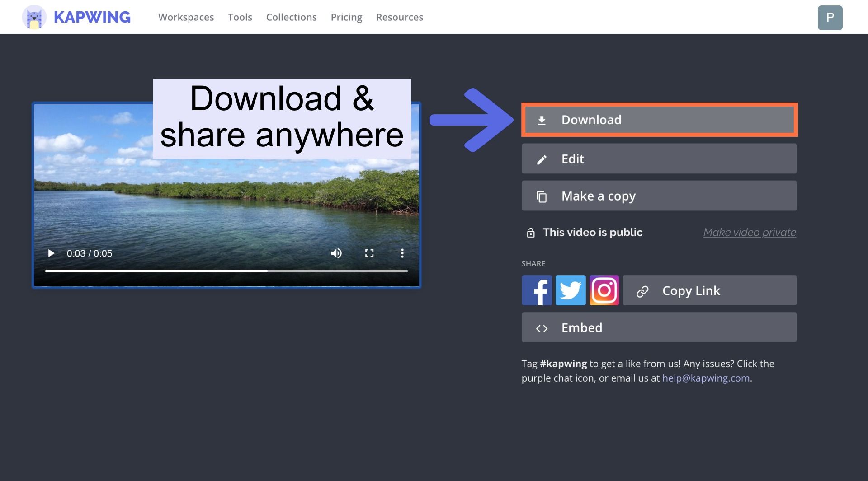This screenshot has height=481, width=868.
Task: Click Edit to reopen the video
Action: click(x=659, y=159)
